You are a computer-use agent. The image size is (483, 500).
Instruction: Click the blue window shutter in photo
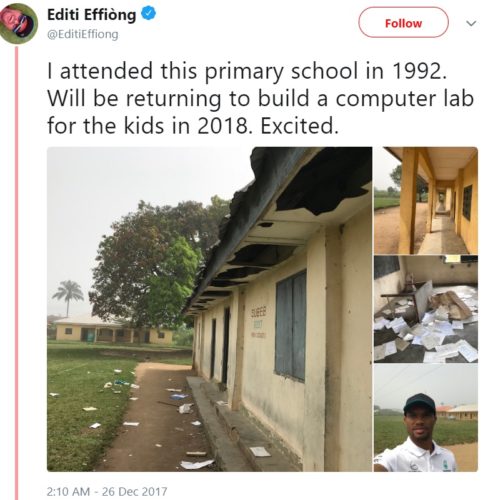tap(291, 326)
